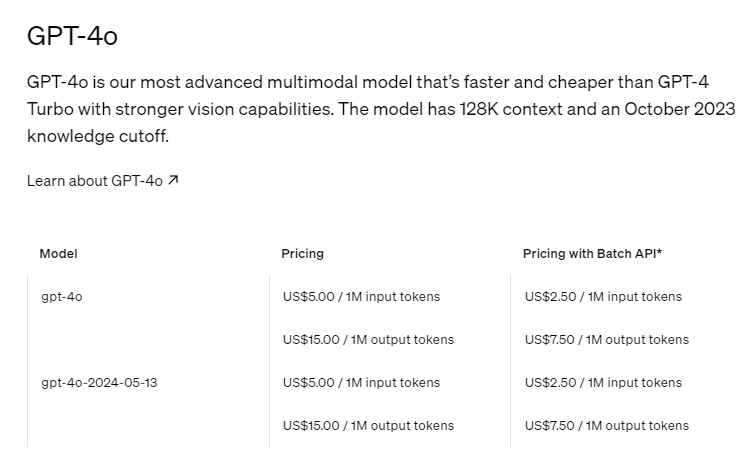Screen dimensions: 756x462
Task: Click gpt-4o-2024-05-13 batch US$7.50 output price
Action: (x=606, y=426)
